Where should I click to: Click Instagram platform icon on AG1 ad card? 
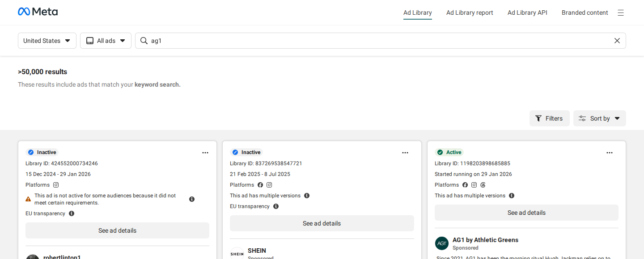[474, 185]
